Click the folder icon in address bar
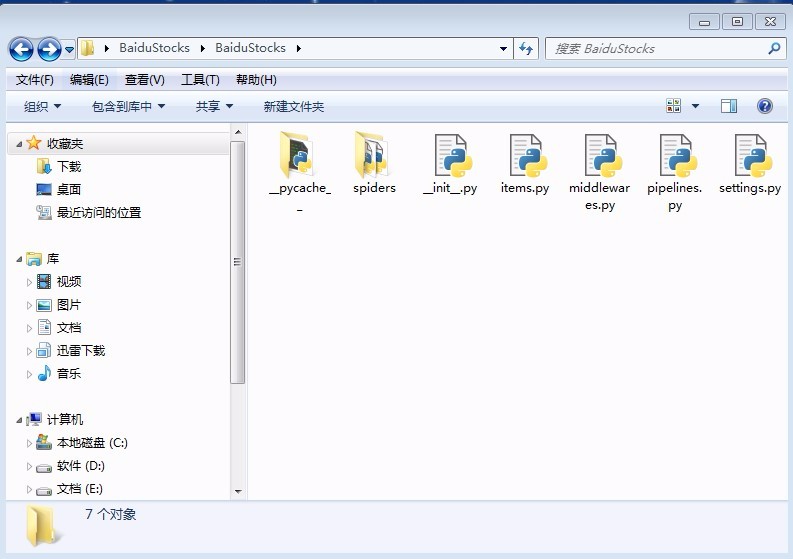 [87, 48]
